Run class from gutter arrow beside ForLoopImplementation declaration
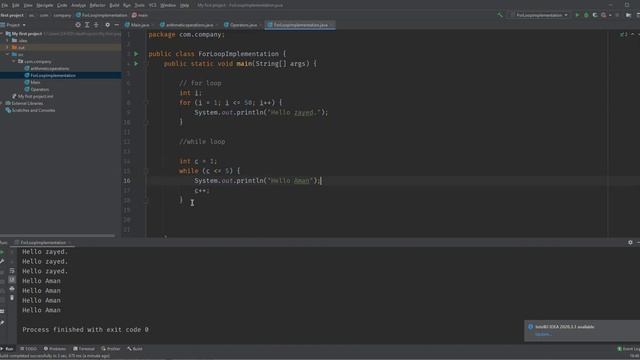The image size is (640, 360). (x=136, y=54)
